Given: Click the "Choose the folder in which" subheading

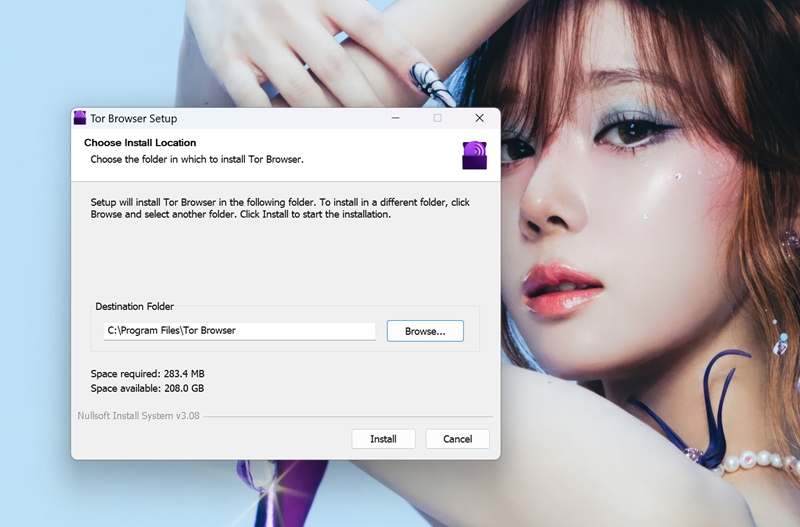Looking at the screenshot, I should (196, 159).
